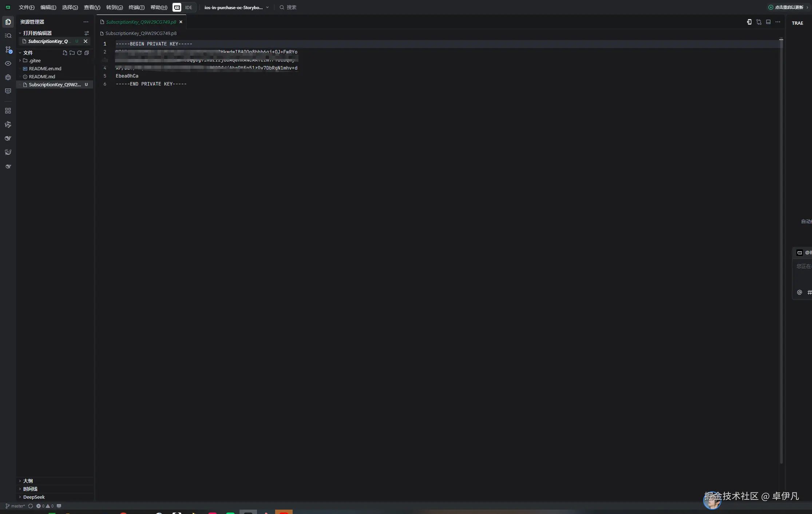Click the outlined whale icon in the activity bar

[8, 152]
